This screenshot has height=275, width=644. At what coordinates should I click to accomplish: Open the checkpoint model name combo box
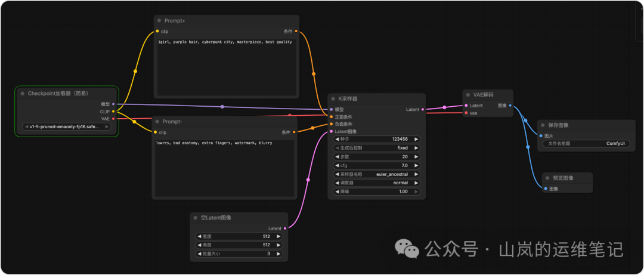coord(67,126)
